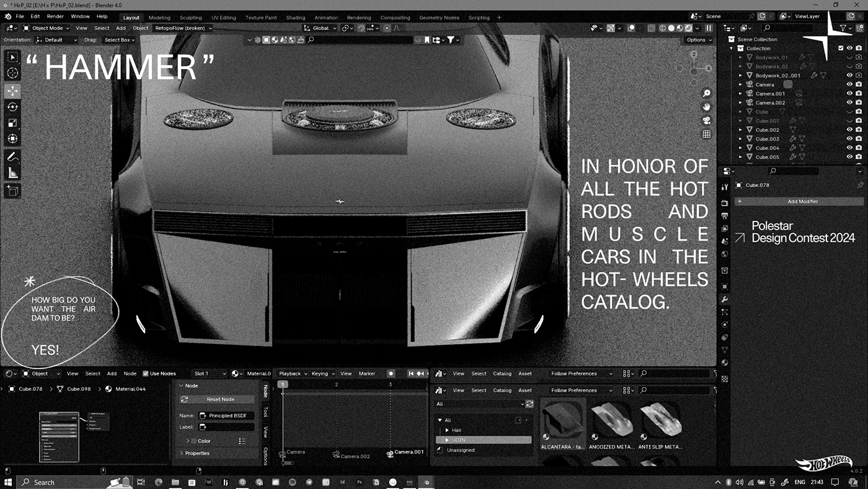
Task: Open the viewport Options dropdown
Action: [699, 40]
